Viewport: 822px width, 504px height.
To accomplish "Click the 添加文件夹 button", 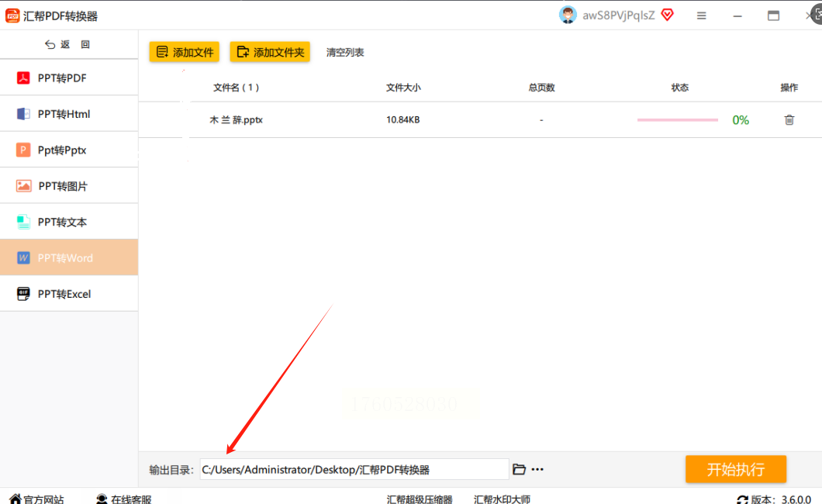I will click(x=270, y=52).
